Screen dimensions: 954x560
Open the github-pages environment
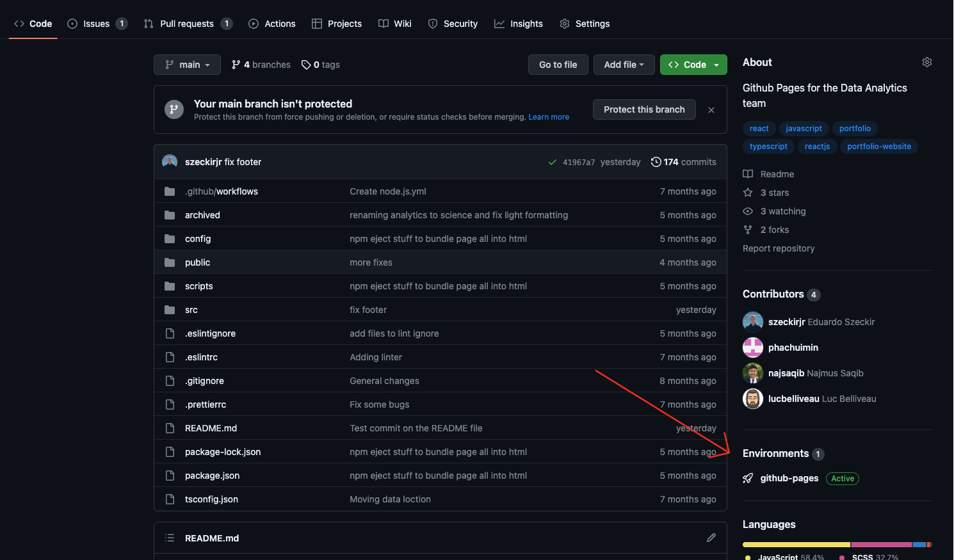click(x=789, y=478)
